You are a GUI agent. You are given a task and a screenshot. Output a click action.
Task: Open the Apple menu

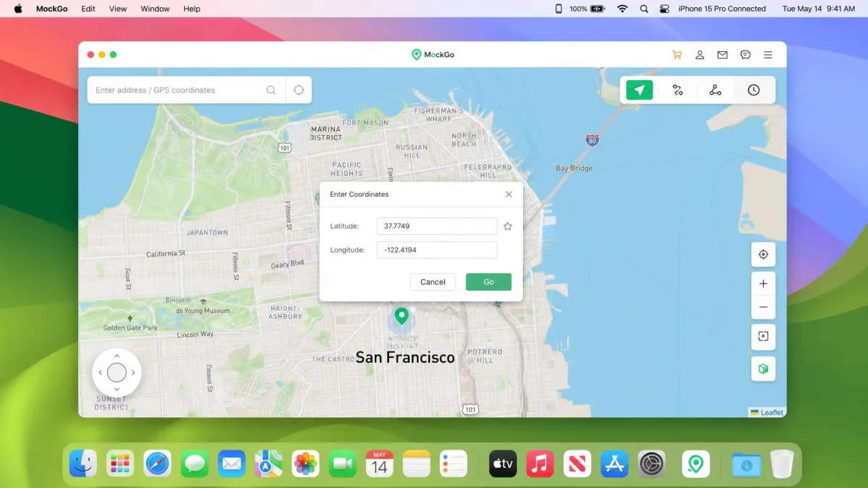point(18,9)
